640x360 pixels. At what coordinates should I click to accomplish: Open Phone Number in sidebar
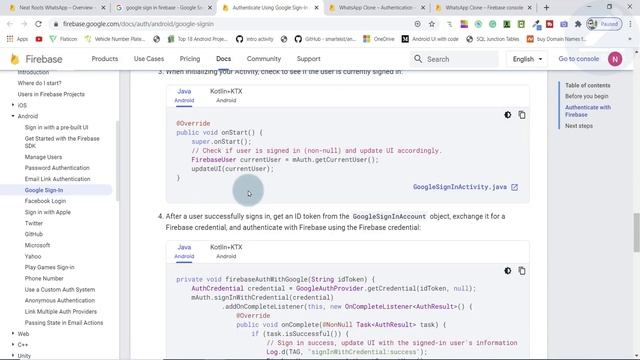pyautogui.click(x=44, y=279)
